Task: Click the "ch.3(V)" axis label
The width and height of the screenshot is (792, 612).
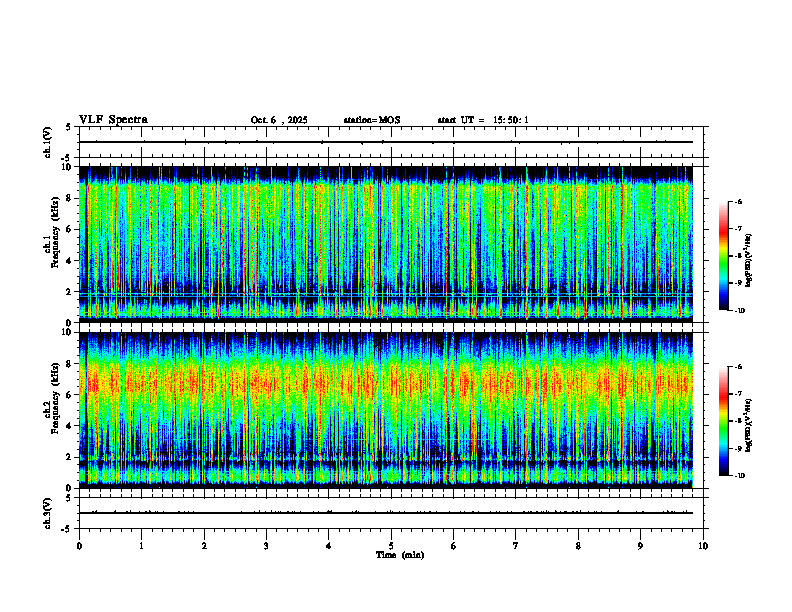Action: point(48,513)
